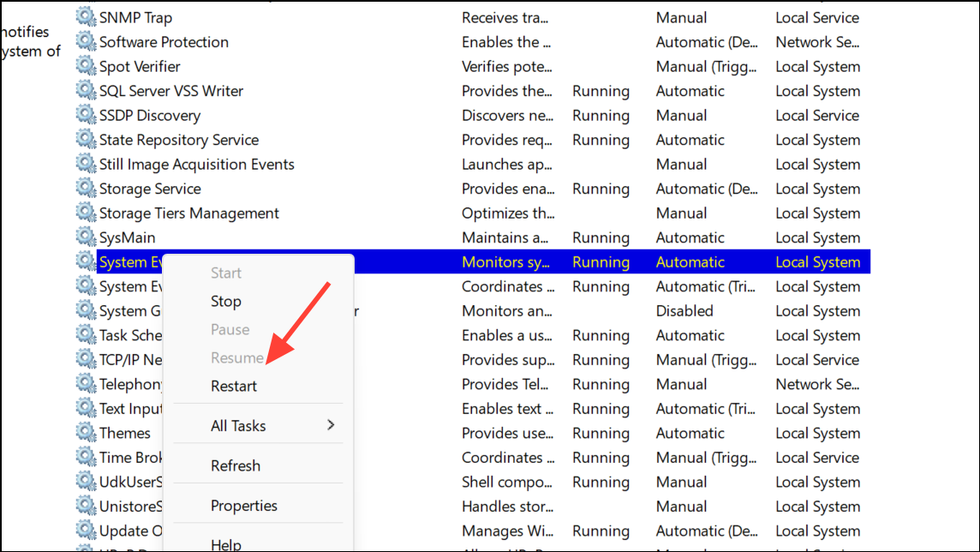The height and width of the screenshot is (552, 980).
Task: Select the Storage Tiers Management service
Action: point(188,213)
